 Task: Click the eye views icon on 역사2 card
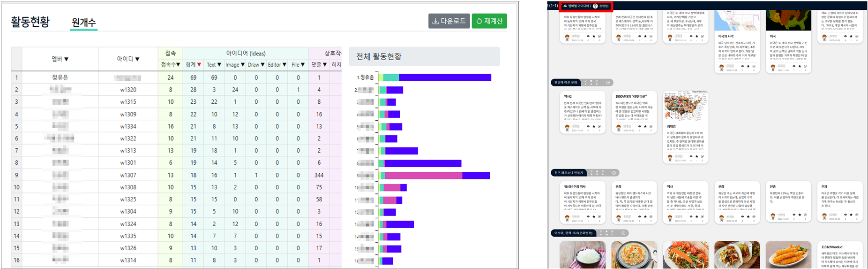point(588,126)
